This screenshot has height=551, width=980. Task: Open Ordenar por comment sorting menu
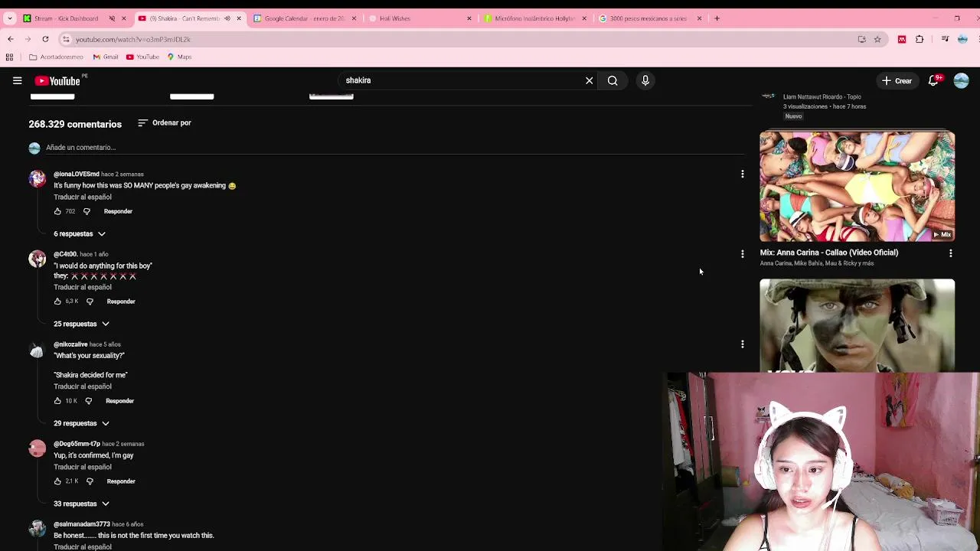165,122
